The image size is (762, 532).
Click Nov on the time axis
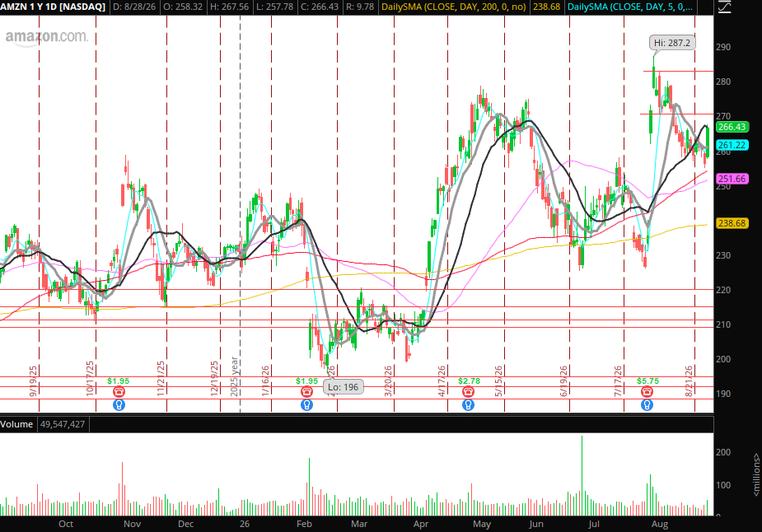[132, 525]
